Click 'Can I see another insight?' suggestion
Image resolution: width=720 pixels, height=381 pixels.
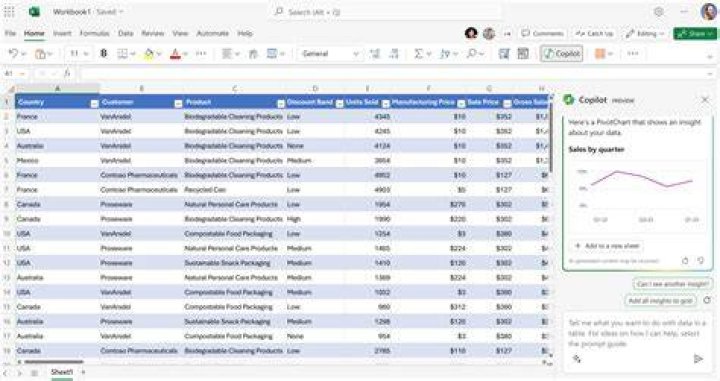pyautogui.click(x=672, y=284)
